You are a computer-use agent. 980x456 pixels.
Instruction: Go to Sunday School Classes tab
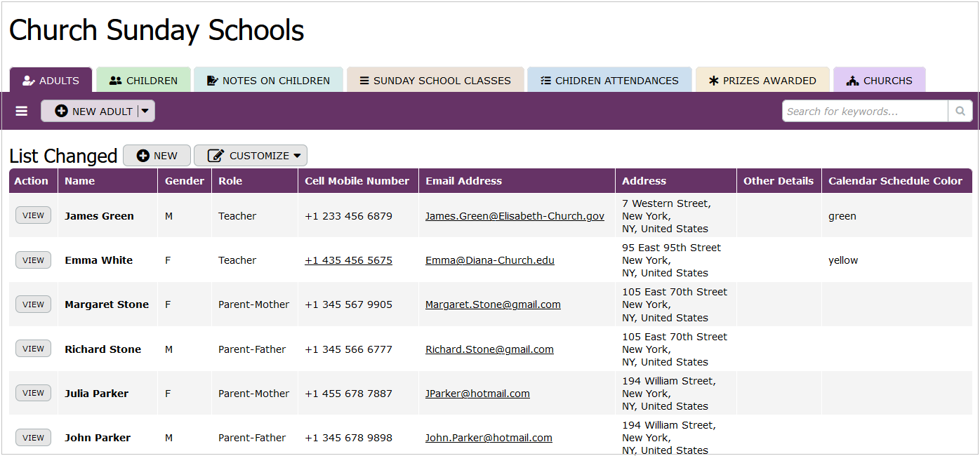tap(435, 80)
